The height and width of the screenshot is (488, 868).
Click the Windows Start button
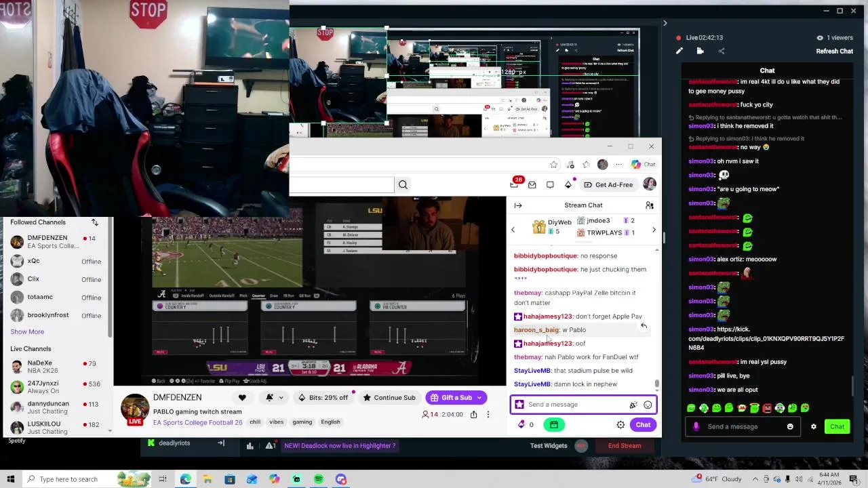(x=10, y=479)
